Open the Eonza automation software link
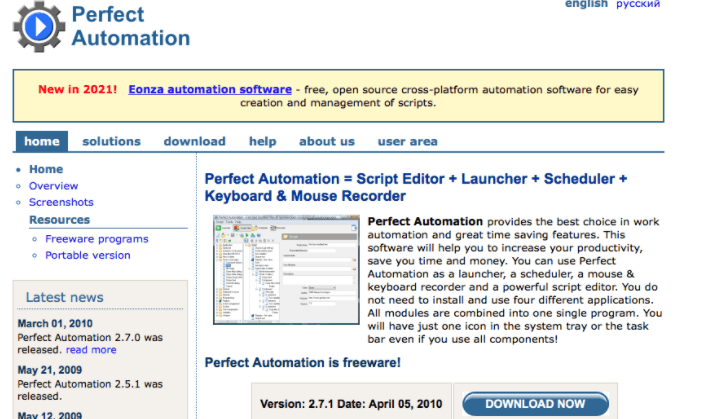Viewport: 715px width, 419px height. coord(210,89)
